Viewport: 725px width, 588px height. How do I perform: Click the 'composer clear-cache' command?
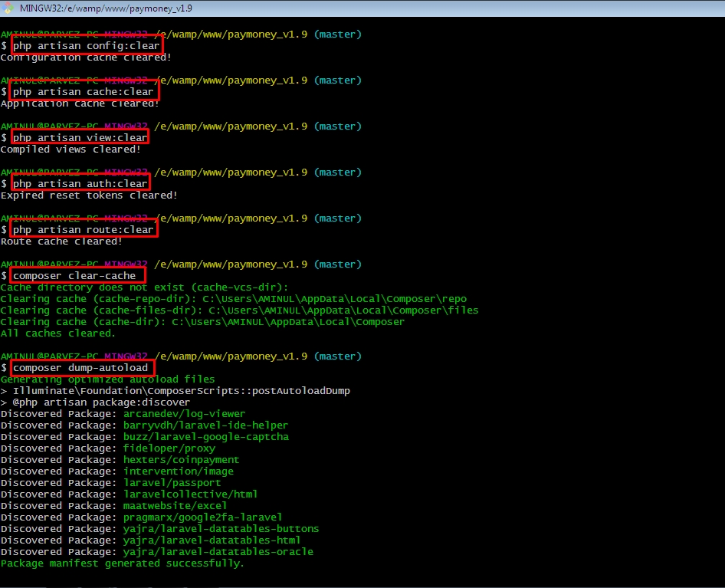point(74,276)
